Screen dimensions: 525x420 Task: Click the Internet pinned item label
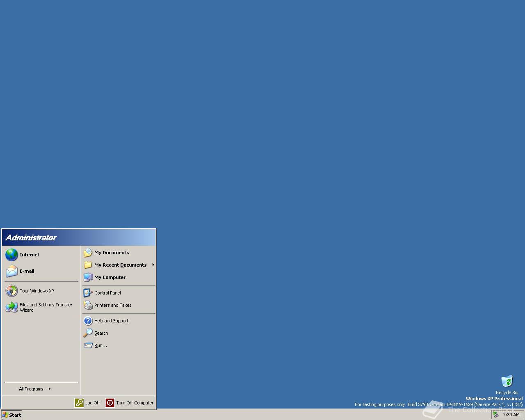pyautogui.click(x=30, y=255)
